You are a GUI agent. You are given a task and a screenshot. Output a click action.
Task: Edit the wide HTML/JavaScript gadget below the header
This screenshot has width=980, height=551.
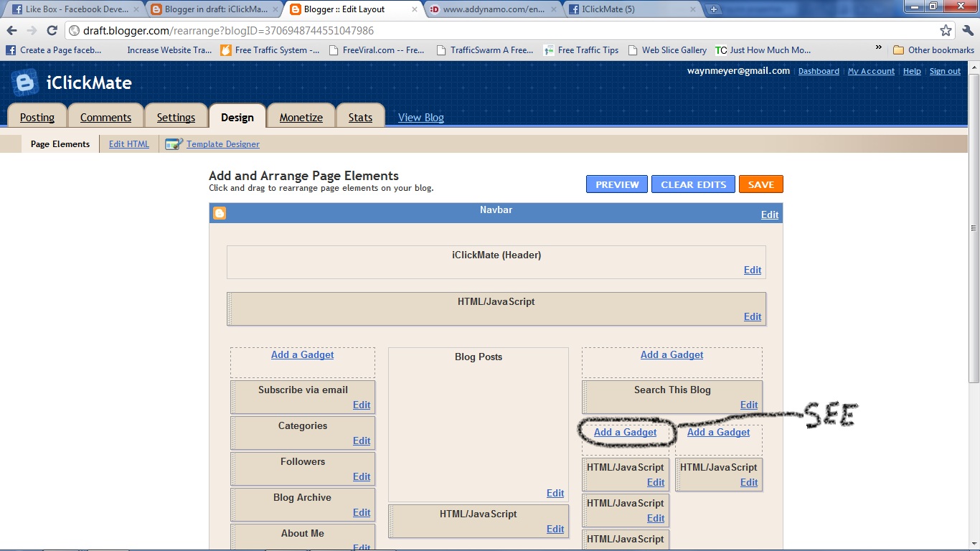(x=753, y=317)
